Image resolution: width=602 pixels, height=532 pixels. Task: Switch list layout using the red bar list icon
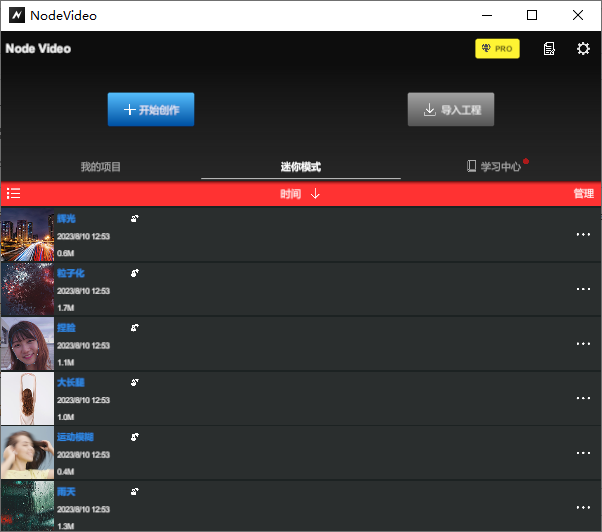click(13, 194)
